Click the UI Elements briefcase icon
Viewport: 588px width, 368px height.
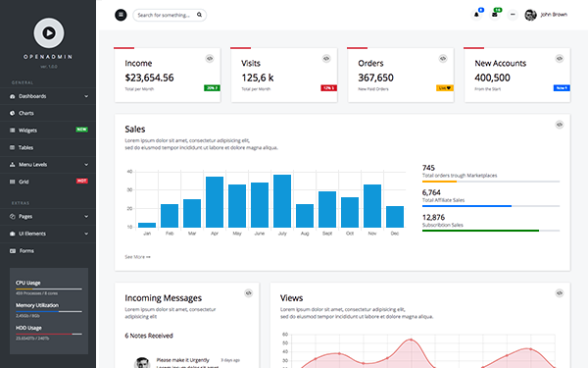(13, 234)
